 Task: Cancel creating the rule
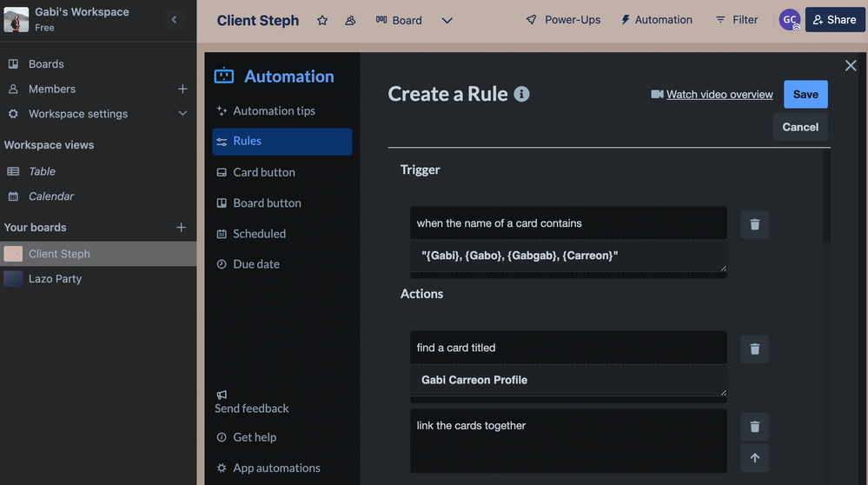[x=799, y=127]
